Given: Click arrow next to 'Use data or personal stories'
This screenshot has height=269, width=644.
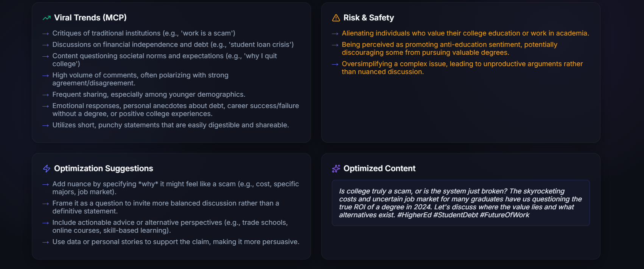Looking at the screenshot, I should tap(46, 242).
